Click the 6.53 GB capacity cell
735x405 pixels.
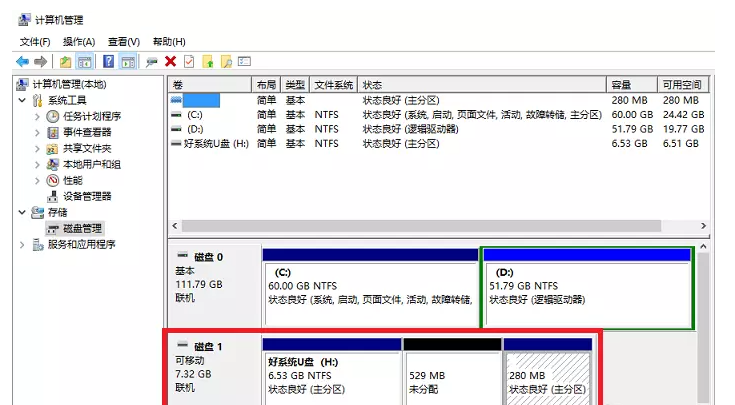click(630, 144)
